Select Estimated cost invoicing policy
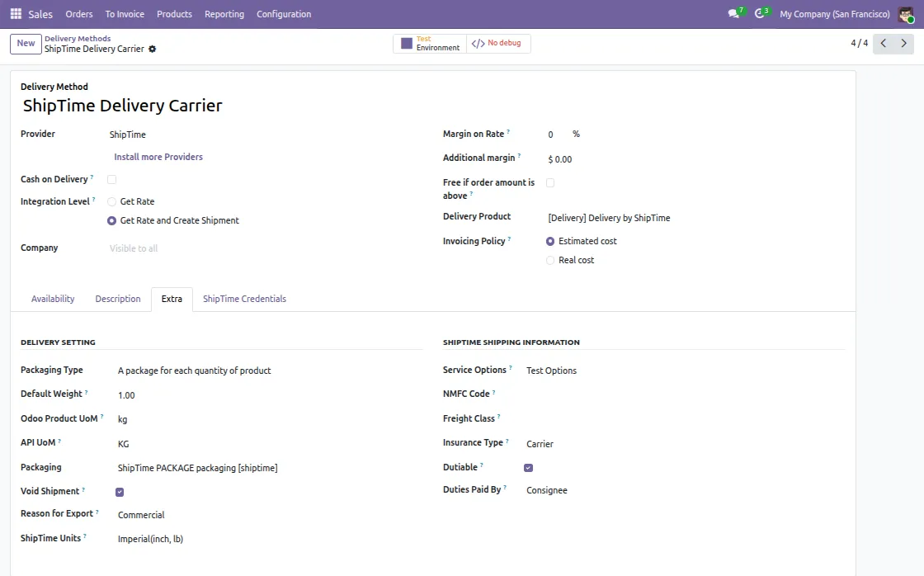This screenshot has height=576, width=924. [x=550, y=241]
